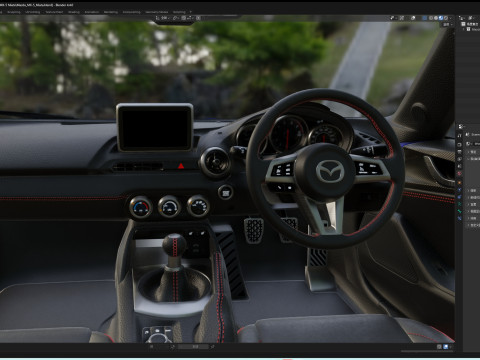Expand the collection under Scene Collection

pyautogui.click(x=463, y=29)
